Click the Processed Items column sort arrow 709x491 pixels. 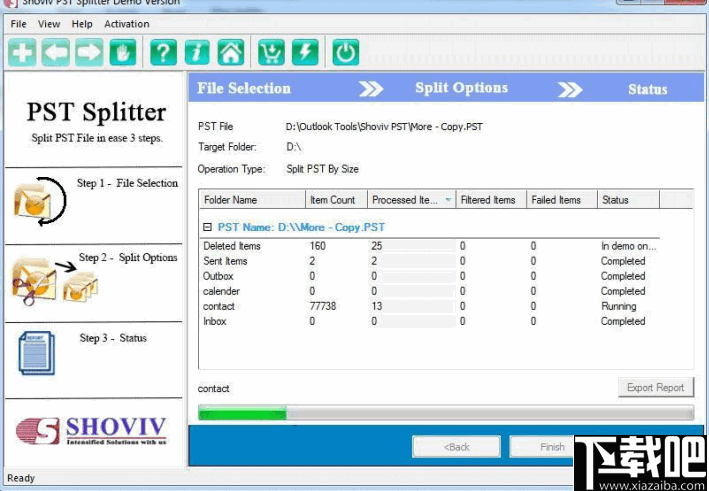point(448,200)
